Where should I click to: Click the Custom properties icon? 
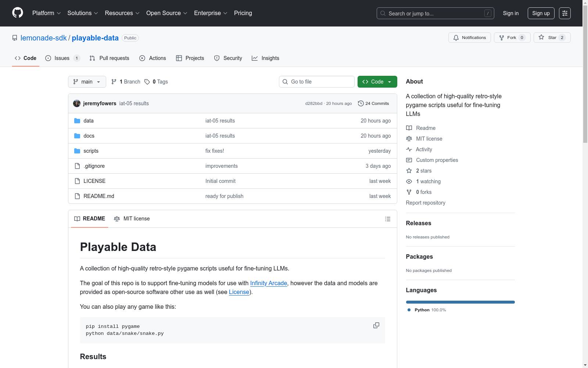click(x=409, y=160)
